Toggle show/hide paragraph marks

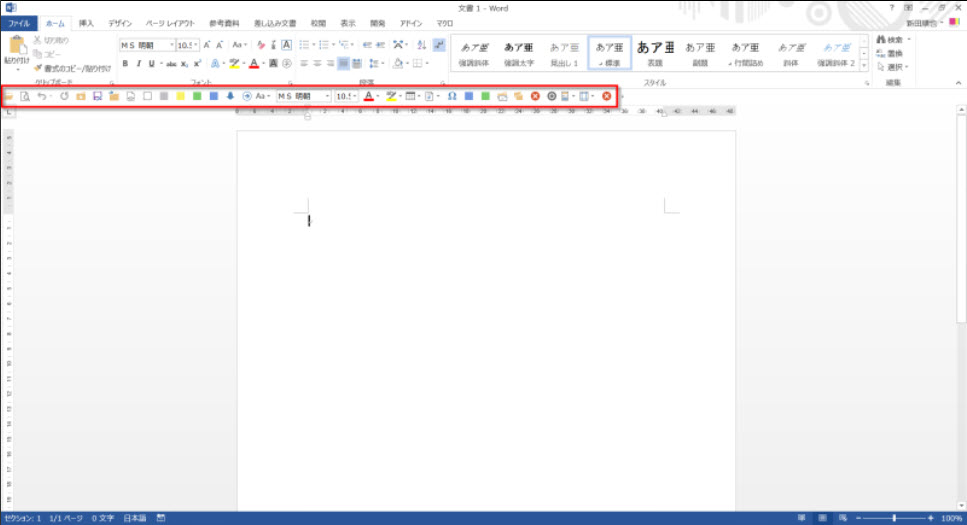(x=439, y=45)
